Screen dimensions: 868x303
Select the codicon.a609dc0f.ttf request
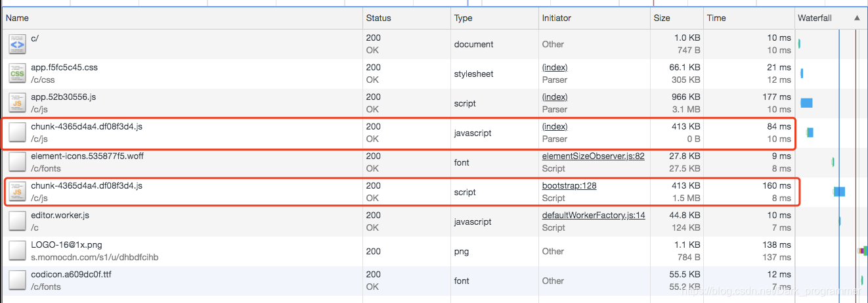click(x=71, y=274)
